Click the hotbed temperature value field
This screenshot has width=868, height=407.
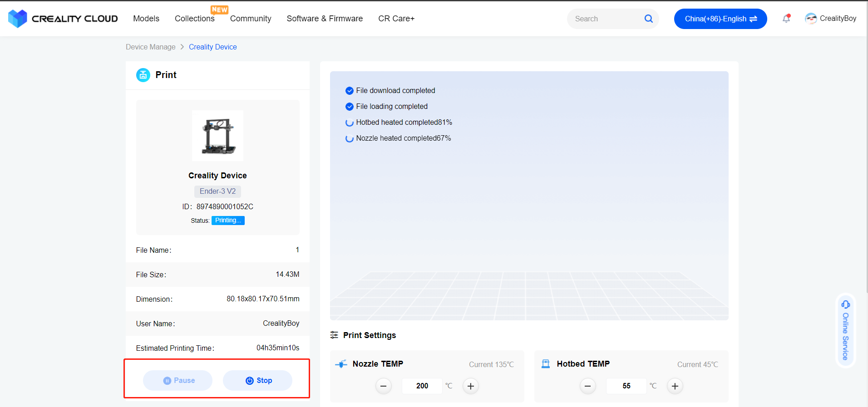(x=626, y=386)
